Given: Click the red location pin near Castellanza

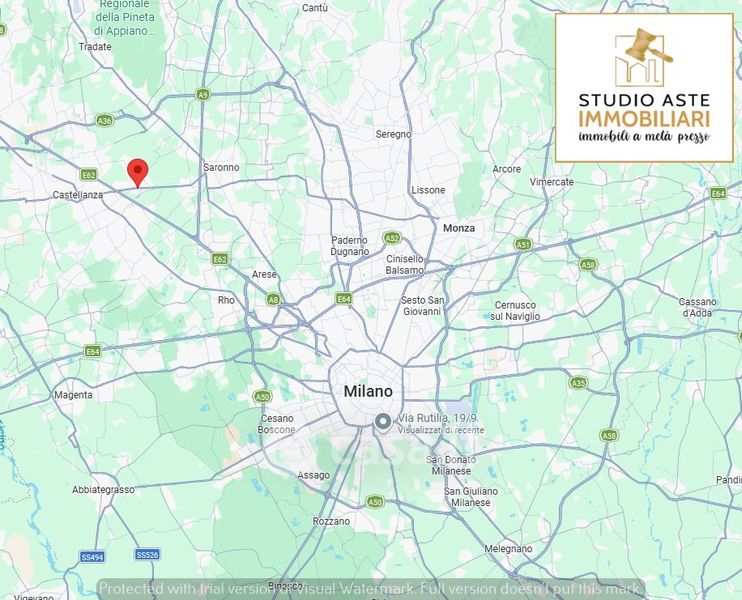Looking at the screenshot, I should pos(138,172).
